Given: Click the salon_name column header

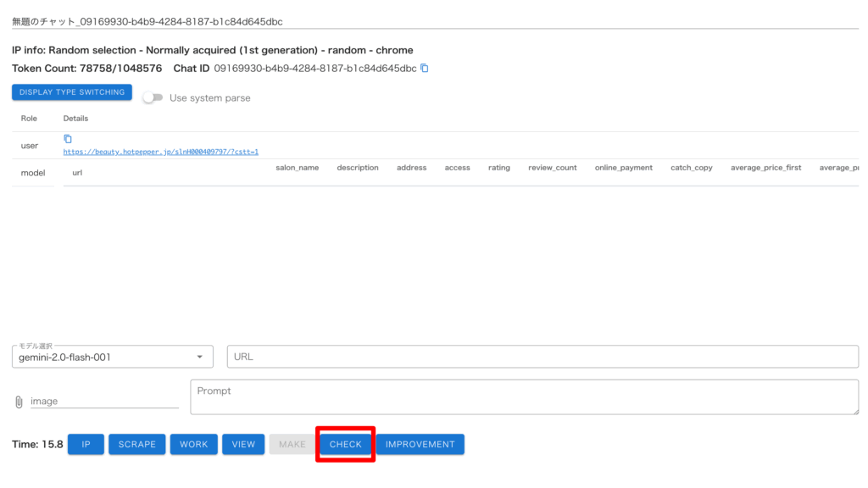Looking at the screenshot, I should coord(297,168).
